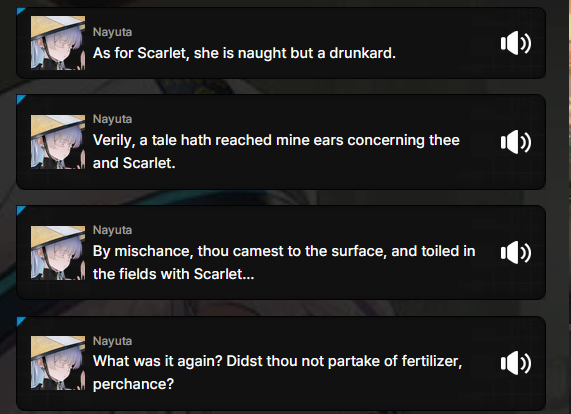Select the text 'As for Scarlet, she is naught but a drunkard.'

click(x=244, y=53)
